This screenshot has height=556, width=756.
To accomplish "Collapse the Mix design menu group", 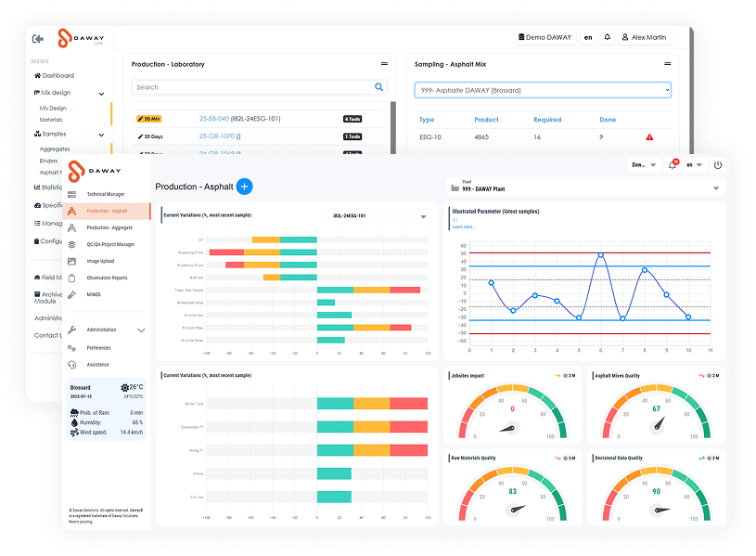I will click(x=102, y=93).
